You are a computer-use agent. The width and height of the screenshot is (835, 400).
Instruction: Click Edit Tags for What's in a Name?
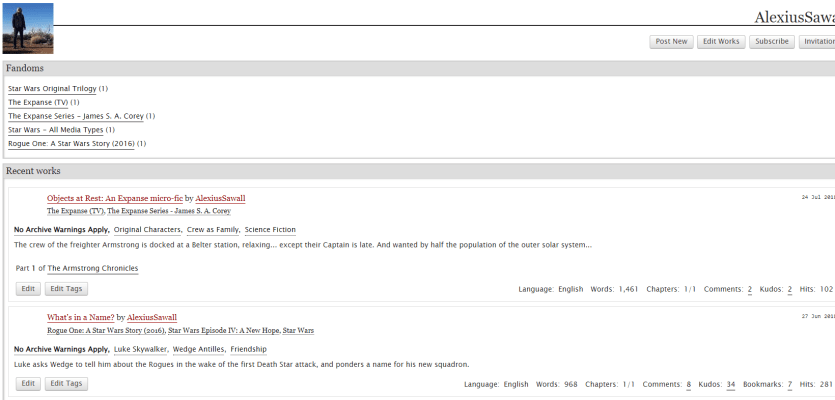pyautogui.click(x=66, y=383)
